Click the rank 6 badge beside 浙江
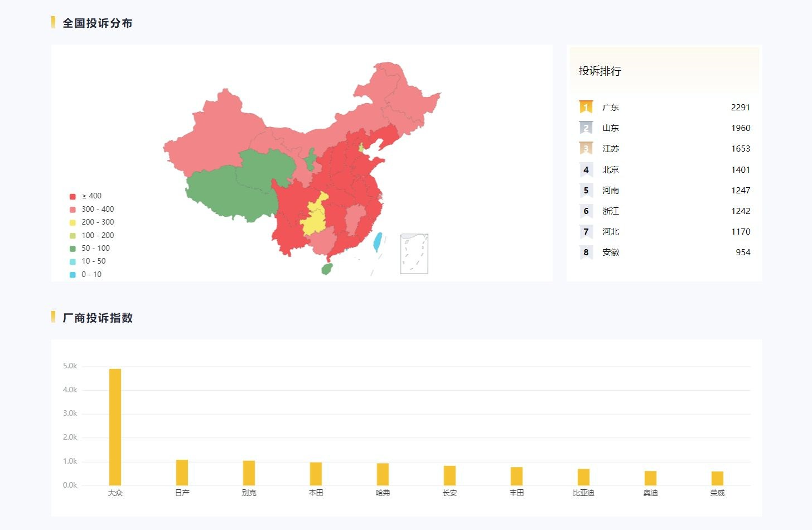 [x=586, y=211]
